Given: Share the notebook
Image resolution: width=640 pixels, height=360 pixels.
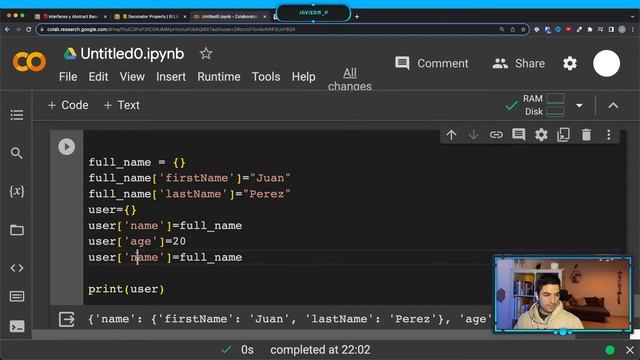Looking at the screenshot, I should tap(518, 63).
